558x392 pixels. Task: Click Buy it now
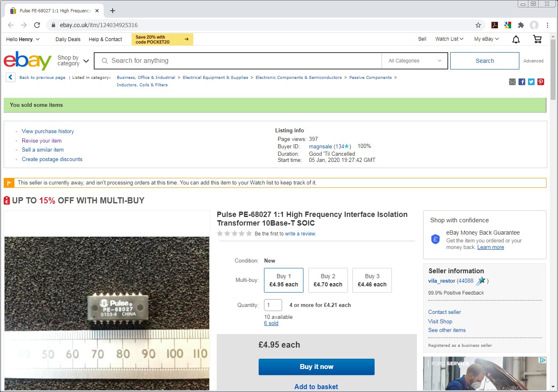click(316, 367)
